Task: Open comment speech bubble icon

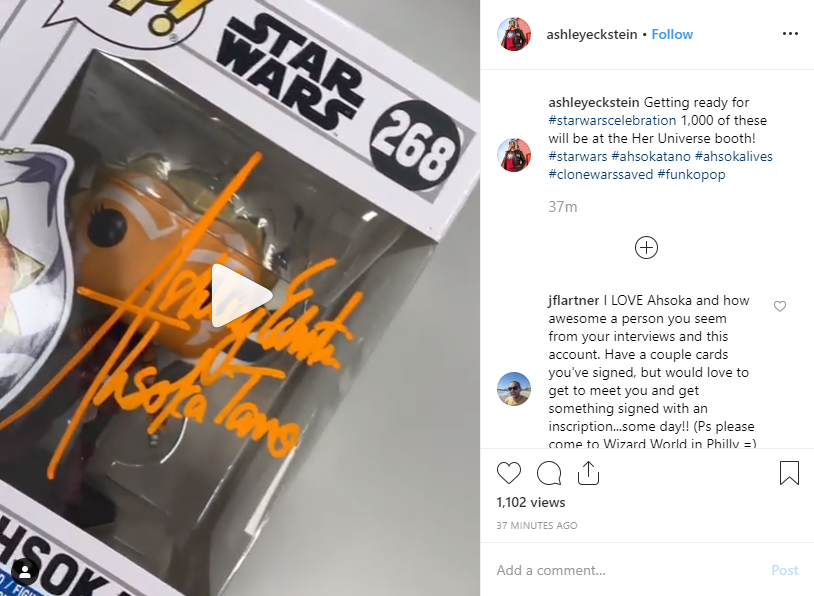Action: pyautogui.click(x=549, y=473)
